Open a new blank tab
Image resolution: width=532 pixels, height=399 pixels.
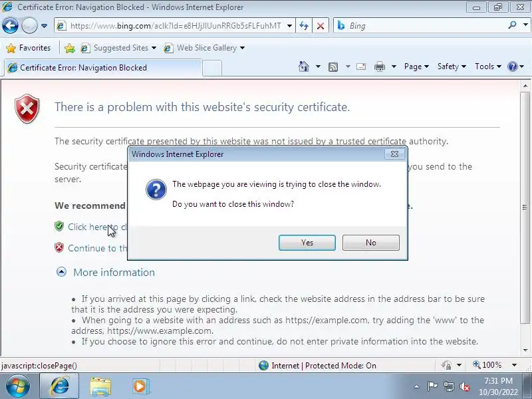212,68
